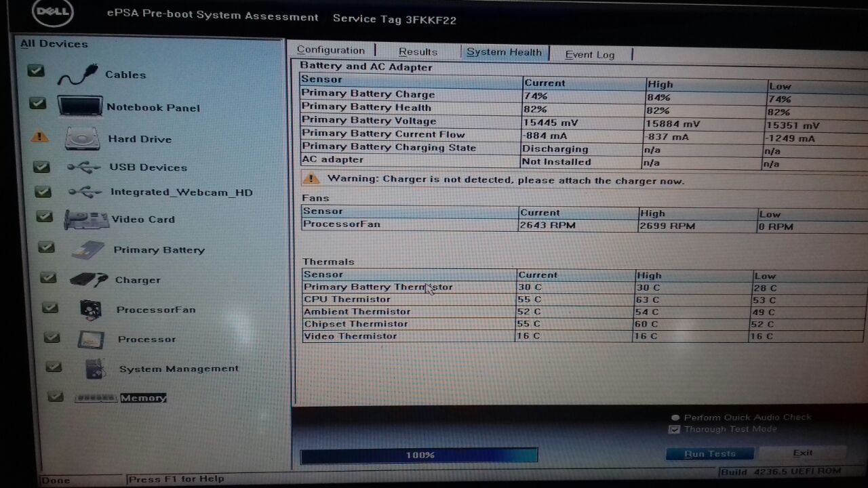
Task: Select the Primary Battery Charging State row
Action: click(x=584, y=148)
